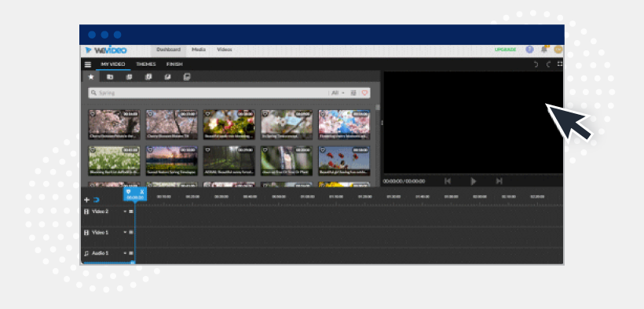Click the green UPGRADE link
Screen dimensions: 644x309
tap(506, 50)
